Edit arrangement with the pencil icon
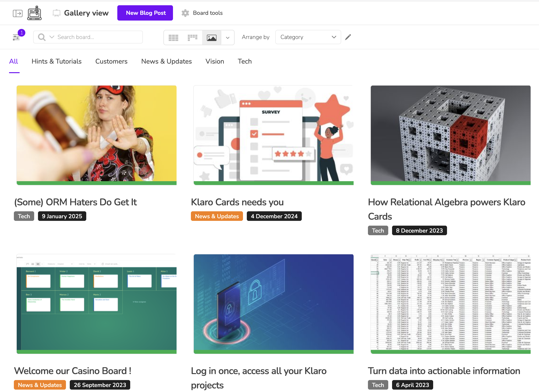 pos(348,37)
